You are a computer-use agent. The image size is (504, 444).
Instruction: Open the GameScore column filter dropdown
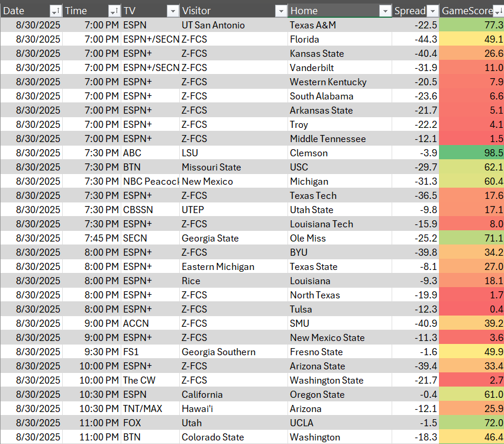click(499, 11)
